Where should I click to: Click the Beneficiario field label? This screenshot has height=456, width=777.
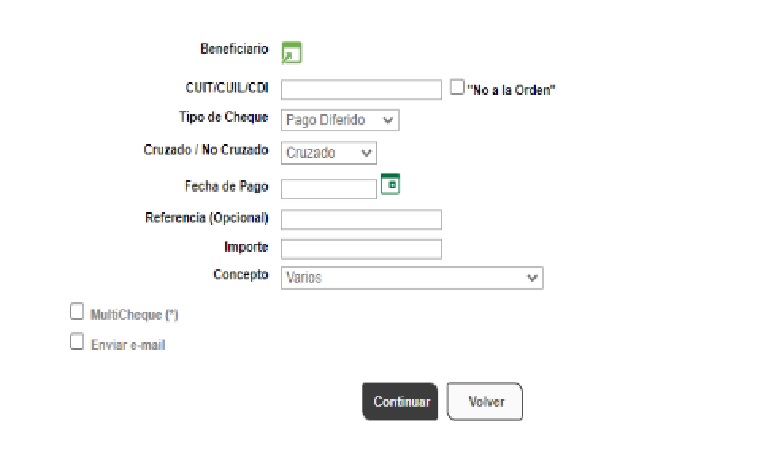click(x=234, y=49)
